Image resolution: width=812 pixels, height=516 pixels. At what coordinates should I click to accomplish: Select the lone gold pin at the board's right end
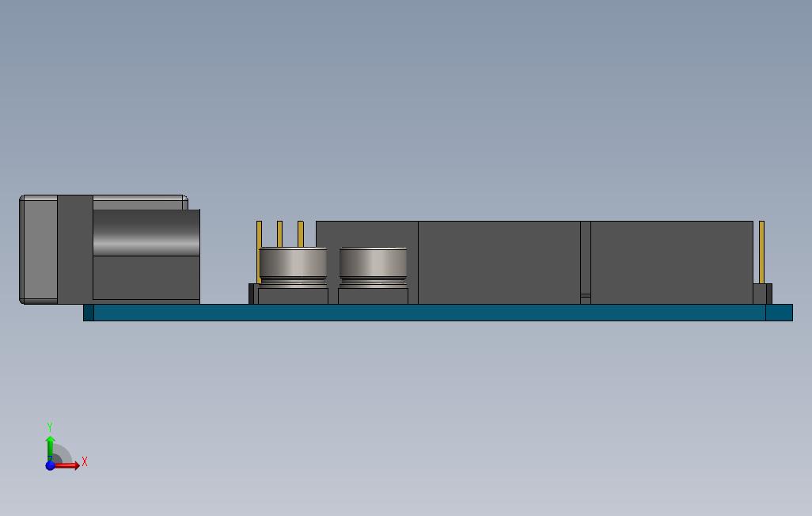(x=762, y=252)
